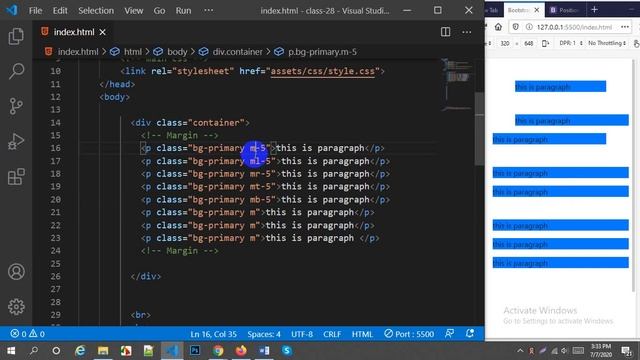
Task: Click site information icon in address bar
Action: click(529, 27)
